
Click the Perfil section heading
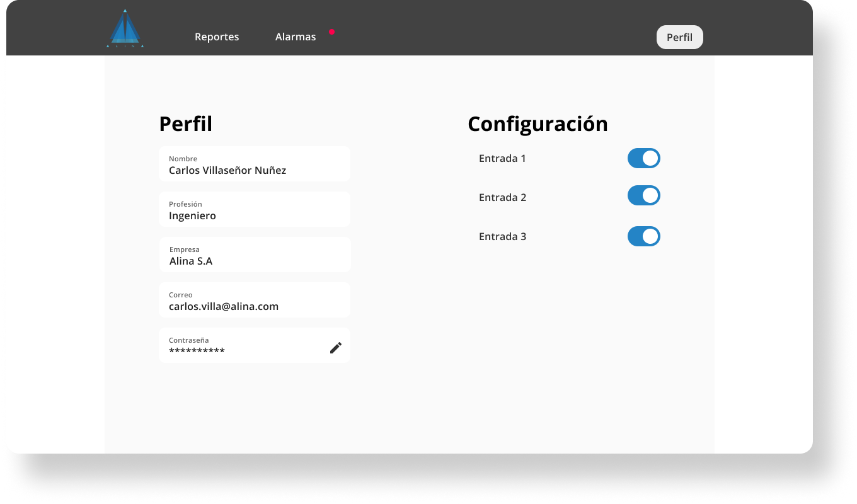click(x=185, y=123)
